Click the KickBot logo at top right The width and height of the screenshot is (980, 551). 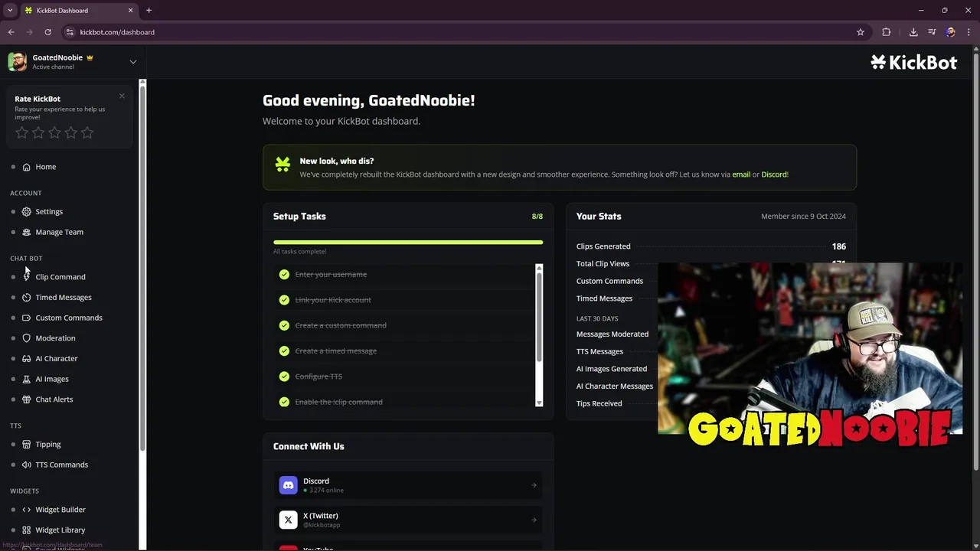(x=913, y=63)
